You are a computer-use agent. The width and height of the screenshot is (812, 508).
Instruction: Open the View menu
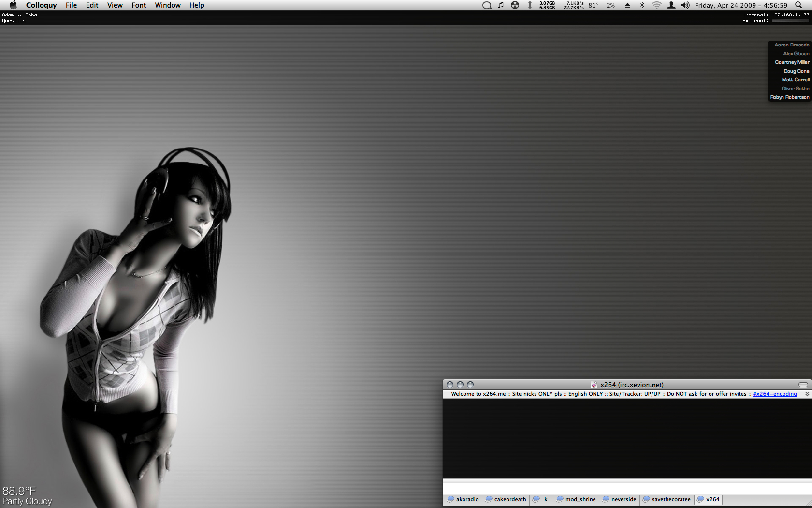pos(115,5)
